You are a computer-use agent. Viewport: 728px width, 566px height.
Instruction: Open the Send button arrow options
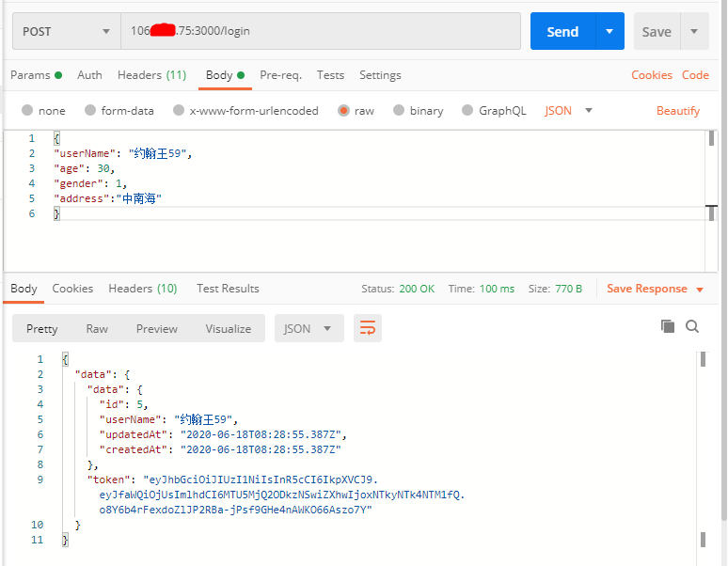(609, 31)
